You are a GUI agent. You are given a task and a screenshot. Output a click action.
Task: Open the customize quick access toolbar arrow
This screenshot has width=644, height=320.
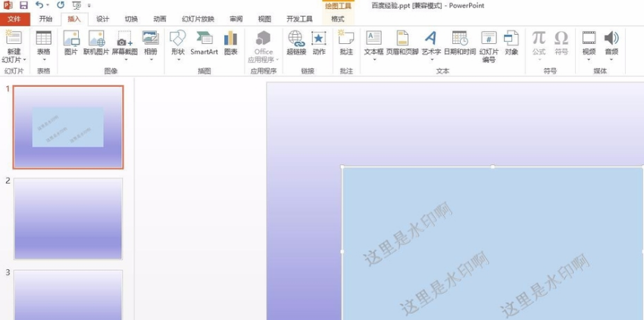tap(89, 6)
